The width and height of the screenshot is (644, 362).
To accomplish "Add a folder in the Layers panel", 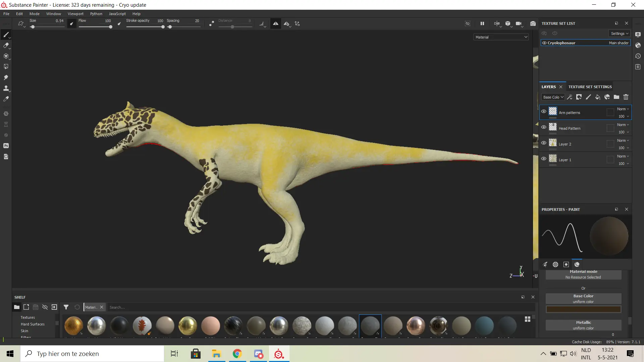I will tap(616, 97).
